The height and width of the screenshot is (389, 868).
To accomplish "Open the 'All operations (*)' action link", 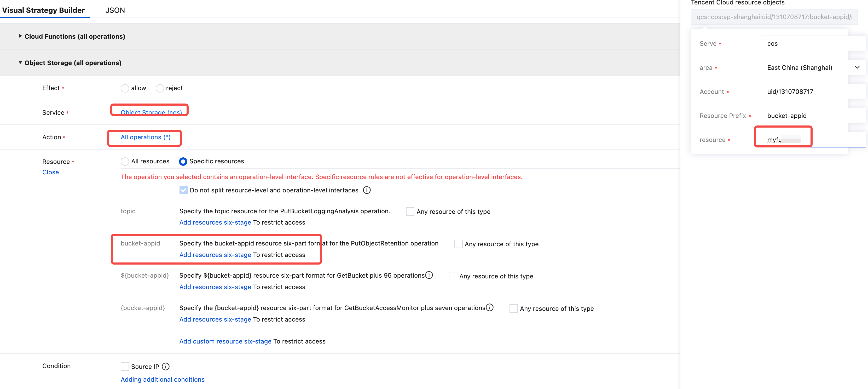I will coord(146,137).
